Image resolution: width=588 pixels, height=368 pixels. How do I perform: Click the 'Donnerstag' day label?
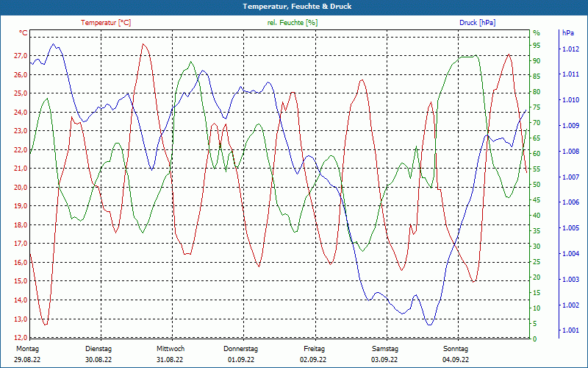[x=241, y=349]
